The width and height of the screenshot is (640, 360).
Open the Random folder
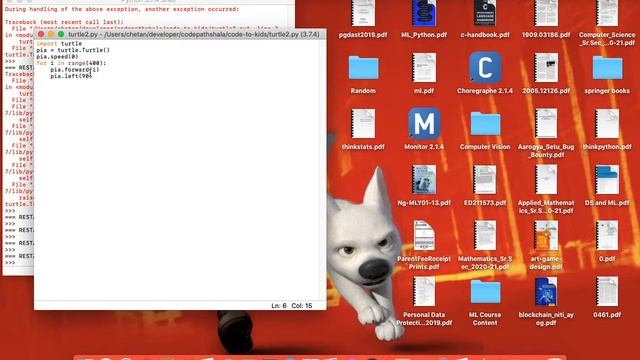pos(363,68)
